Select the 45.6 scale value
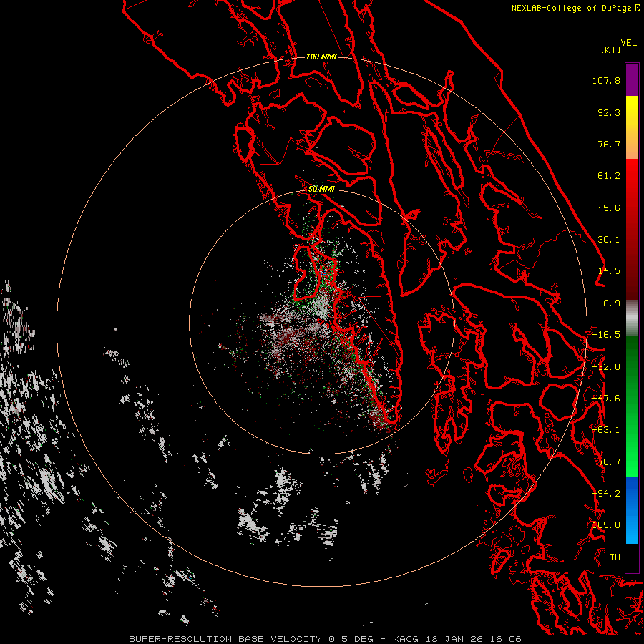 [x=609, y=208]
